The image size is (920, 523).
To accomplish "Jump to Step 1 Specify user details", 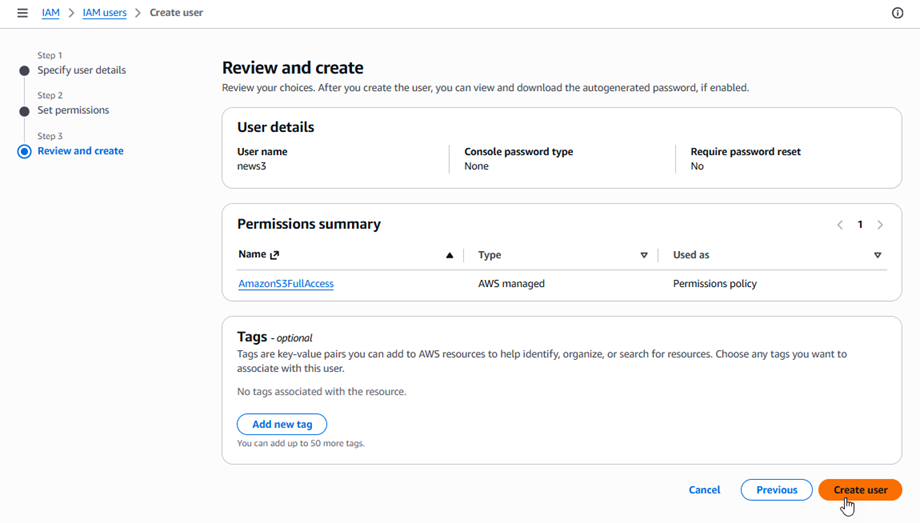I will (x=82, y=70).
